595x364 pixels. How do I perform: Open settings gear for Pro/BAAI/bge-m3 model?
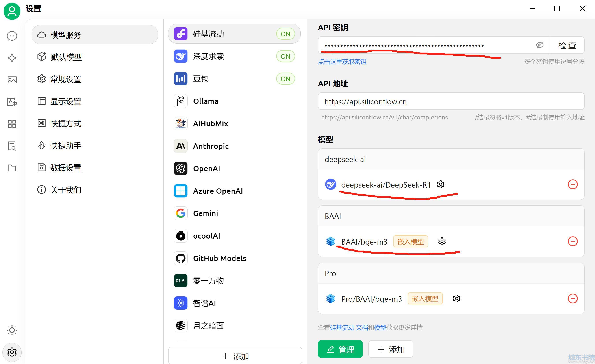[x=456, y=298]
